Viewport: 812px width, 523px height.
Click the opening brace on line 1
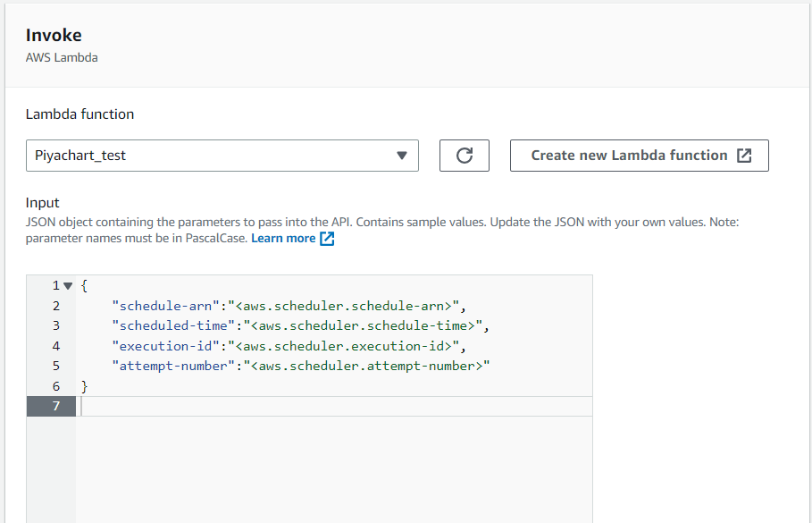coord(84,286)
